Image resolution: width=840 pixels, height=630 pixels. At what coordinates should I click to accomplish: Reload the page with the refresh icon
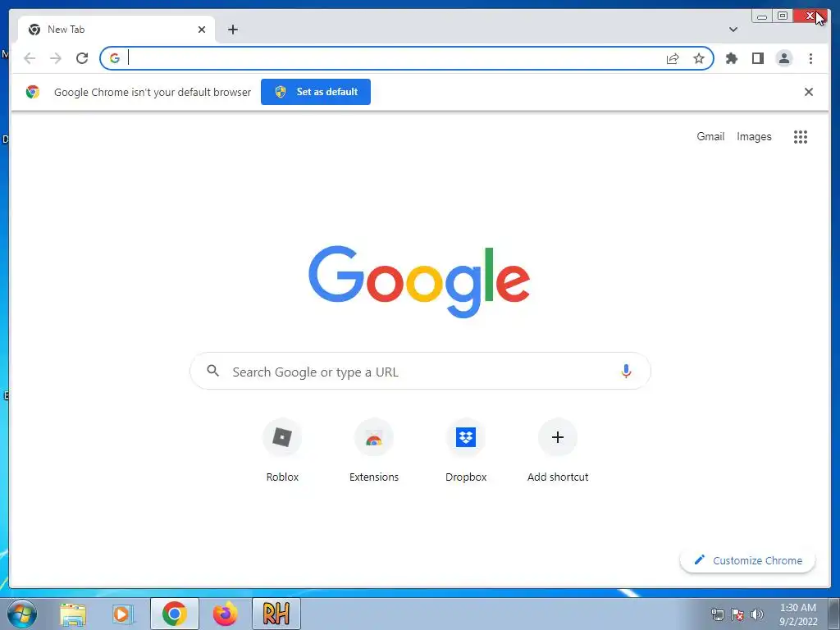coord(82,58)
